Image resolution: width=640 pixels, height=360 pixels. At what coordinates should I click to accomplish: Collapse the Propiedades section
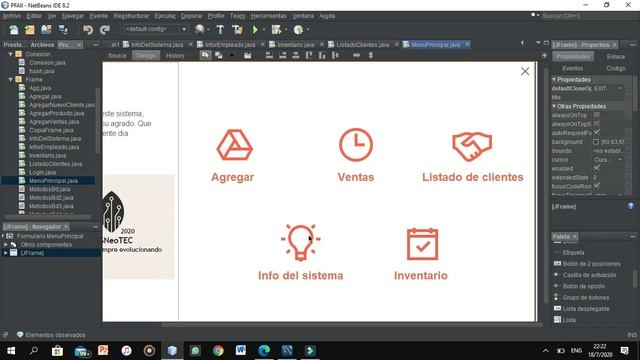point(554,79)
